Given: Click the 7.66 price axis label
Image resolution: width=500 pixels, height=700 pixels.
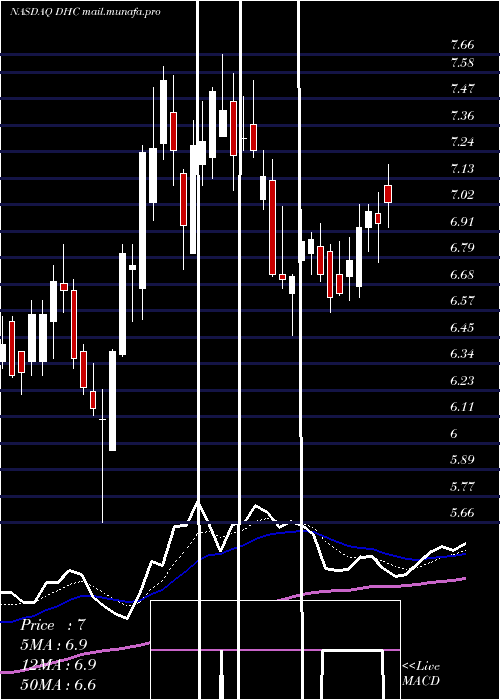Looking at the screenshot, I should pyautogui.click(x=462, y=45).
